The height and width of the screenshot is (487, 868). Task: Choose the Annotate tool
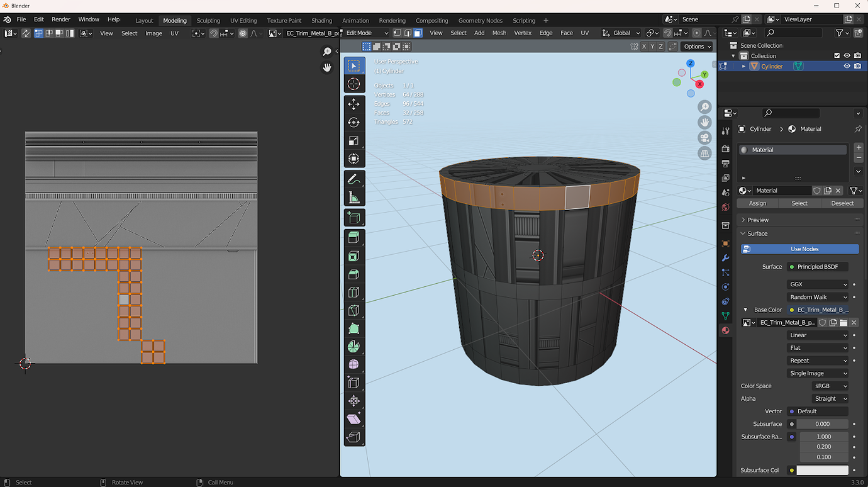coord(354,179)
